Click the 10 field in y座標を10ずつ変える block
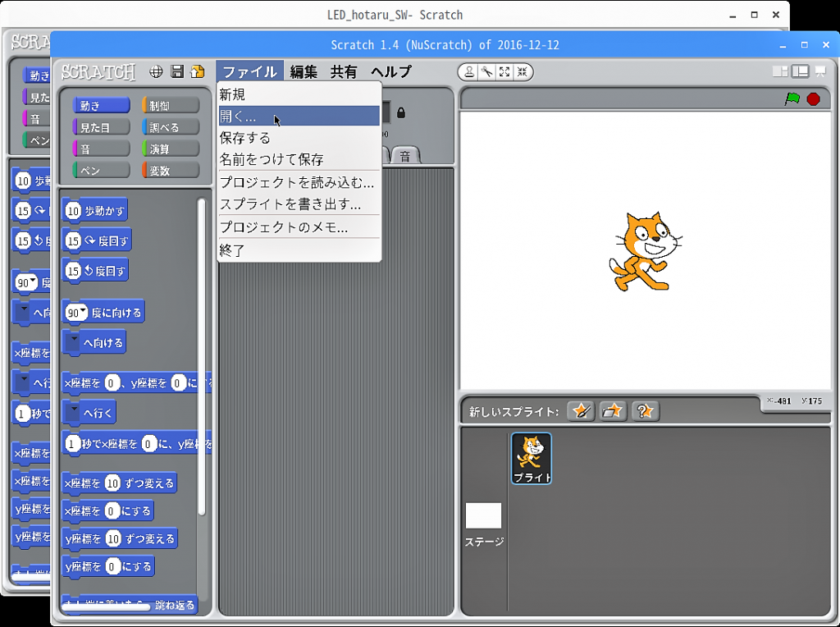 click(113, 538)
